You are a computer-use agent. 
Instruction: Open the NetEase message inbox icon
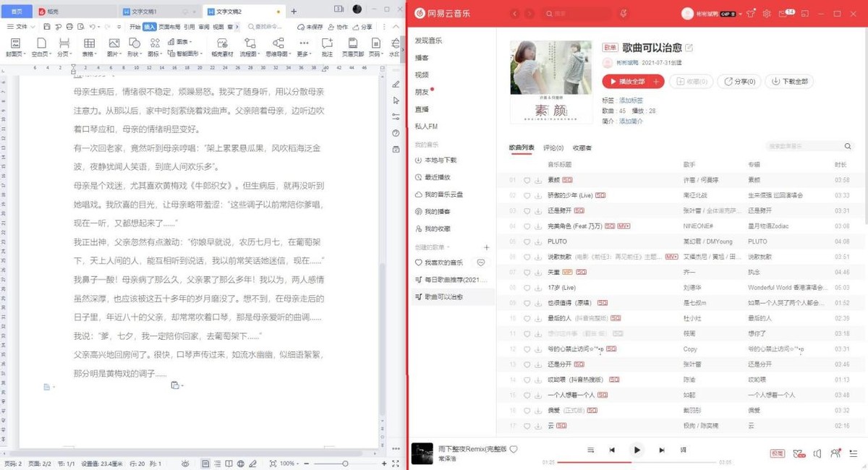pos(783,14)
